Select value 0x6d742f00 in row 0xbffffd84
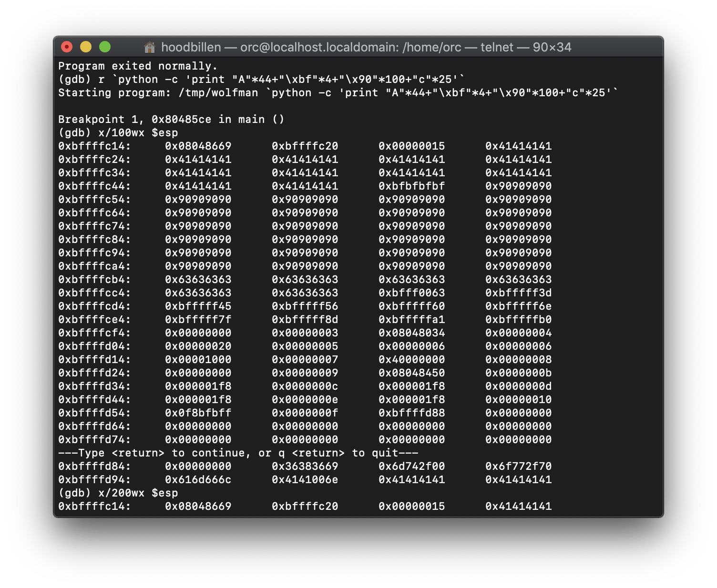 (x=412, y=466)
